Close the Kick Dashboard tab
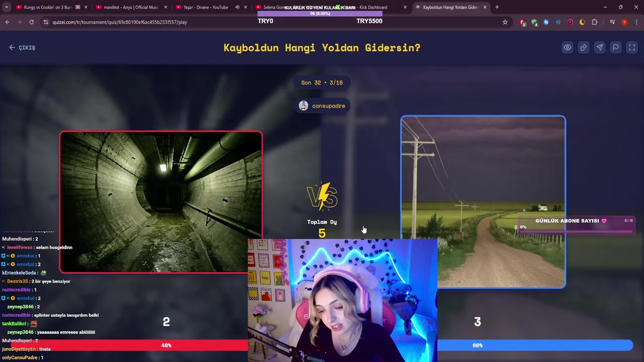 coord(405,7)
